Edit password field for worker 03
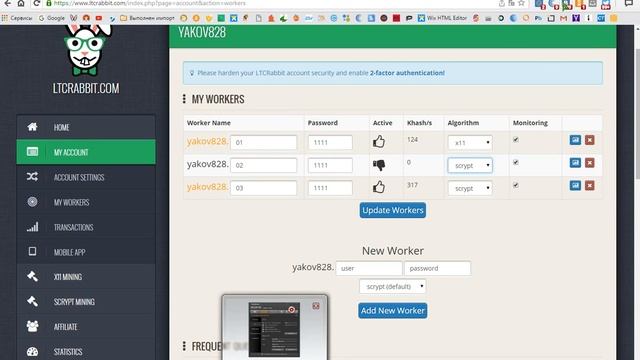The width and height of the screenshot is (640, 360). [x=330, y=188]
